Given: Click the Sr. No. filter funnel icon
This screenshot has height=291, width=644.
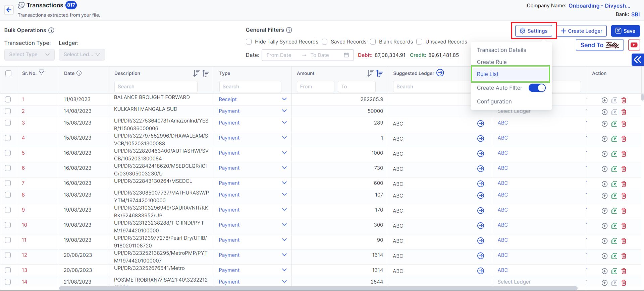Looking at the screenshot, I should click(x=42, y=73).
